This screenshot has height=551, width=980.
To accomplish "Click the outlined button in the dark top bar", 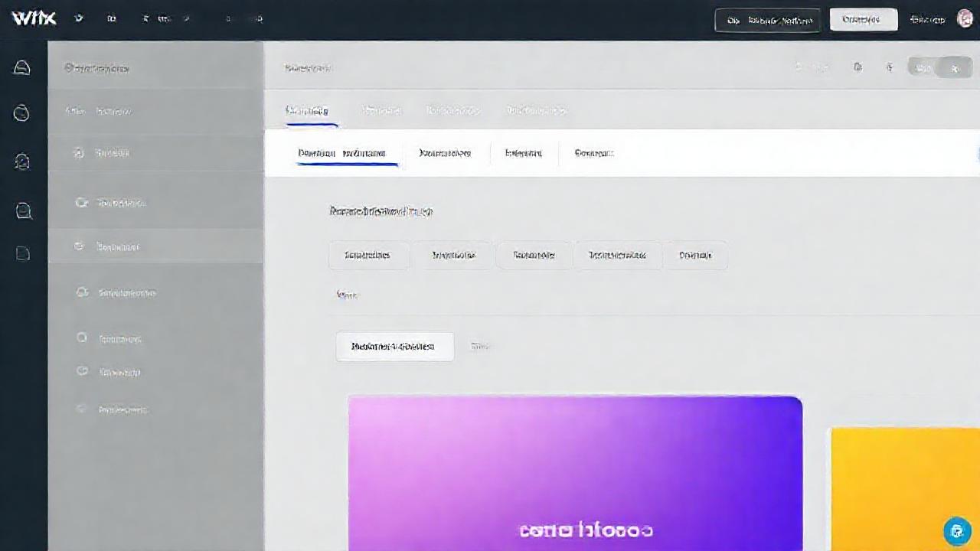I will (x=768, y=21).
